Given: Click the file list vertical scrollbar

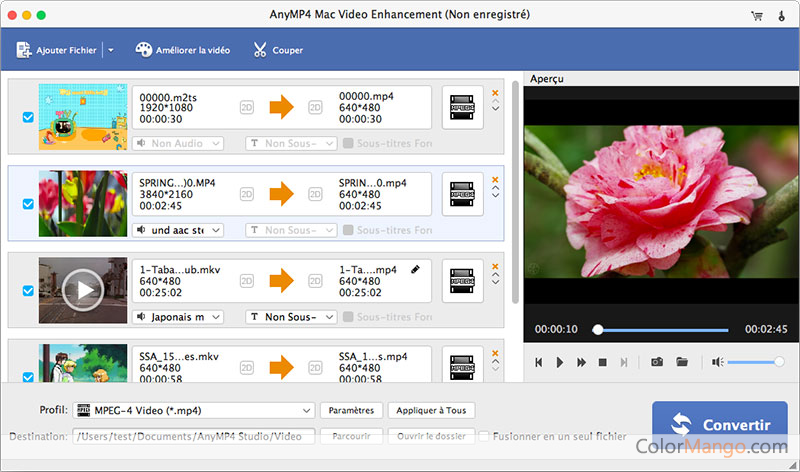Looking at the screenshot, I should click(x=515, y=192).
